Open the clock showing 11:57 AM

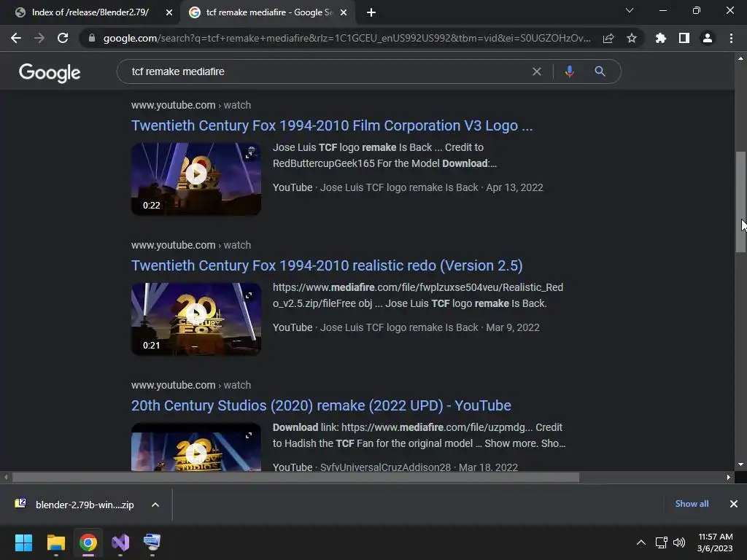715,542
